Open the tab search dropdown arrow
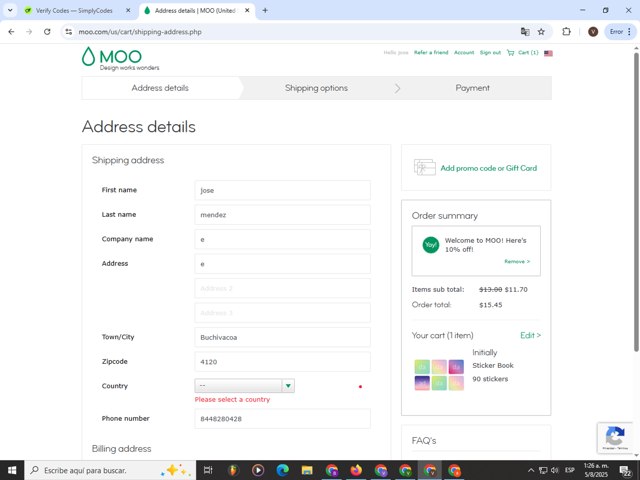 click(x=10, y=11)
